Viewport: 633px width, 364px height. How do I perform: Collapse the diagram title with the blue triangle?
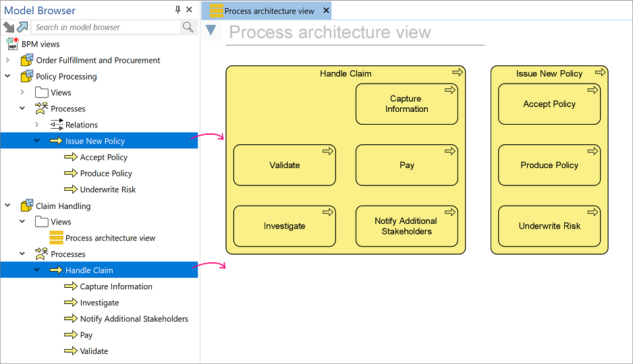coord(211,31)
